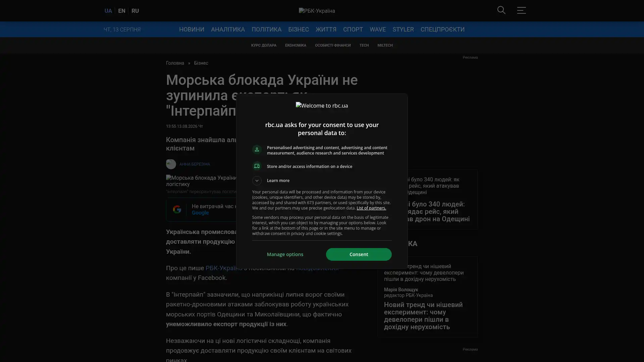Click the personalised advertising person icon
The width and height of the screenshot is (644, 362).
point(257,149)
